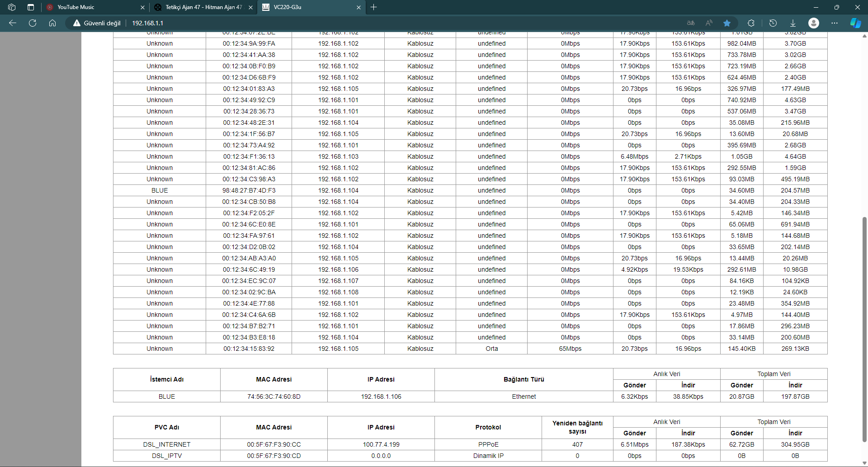
Task: Click the PPPoE protocol cell
Action: pyautogui.click(x=488, y=444)
